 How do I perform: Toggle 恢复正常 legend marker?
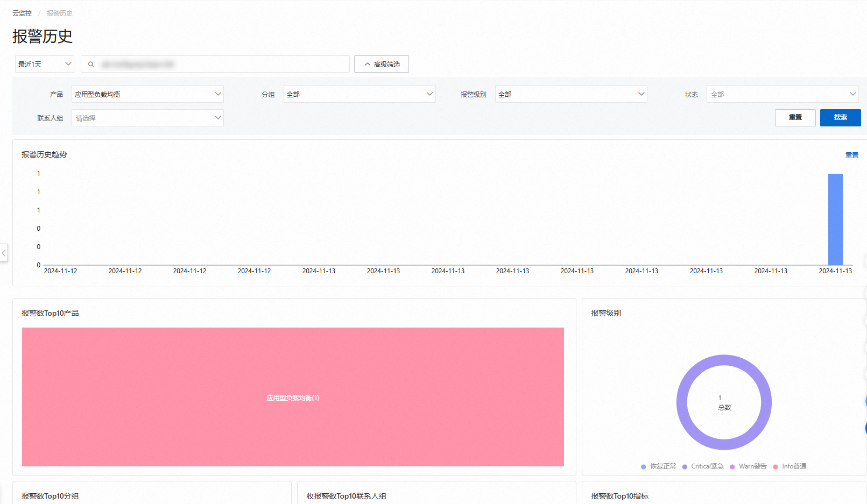(x=643, y=467)
